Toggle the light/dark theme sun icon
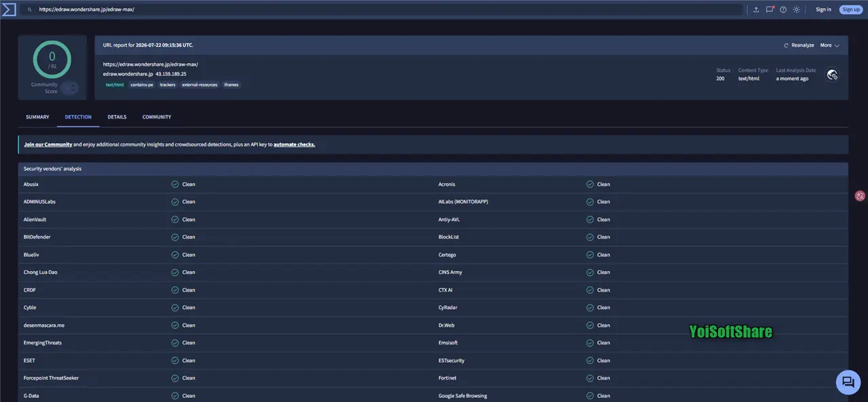 (796, 9)
